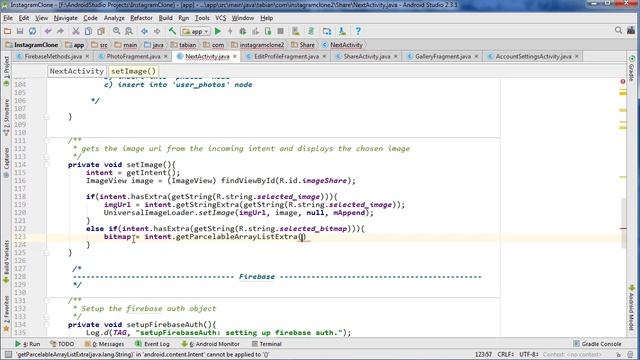Click the Redo arrow icon
The width and height of the screenshot is (640, 360).
tap(60, 31)
